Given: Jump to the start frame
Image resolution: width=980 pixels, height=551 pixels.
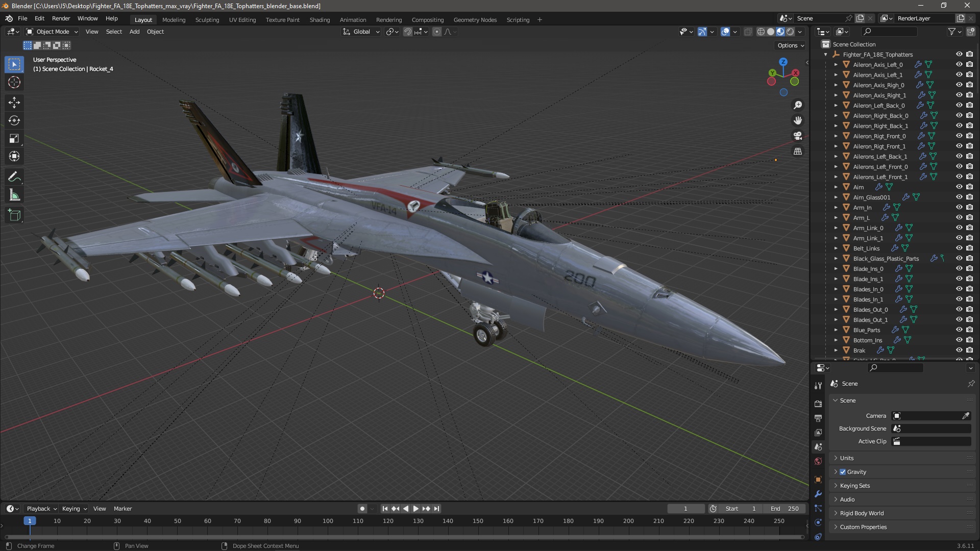Looking at the screenshot, I should tap(385, 509).
